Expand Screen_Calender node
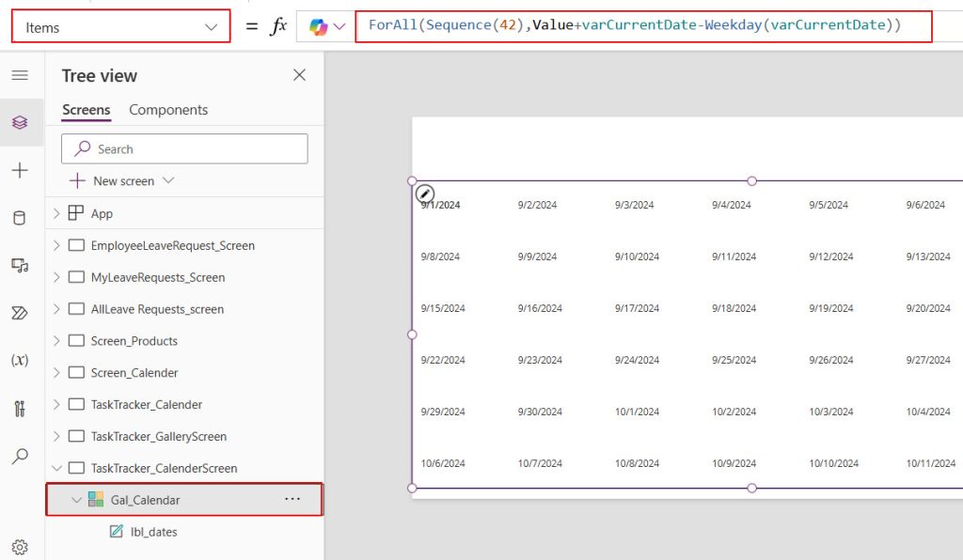 pos(56,372)
